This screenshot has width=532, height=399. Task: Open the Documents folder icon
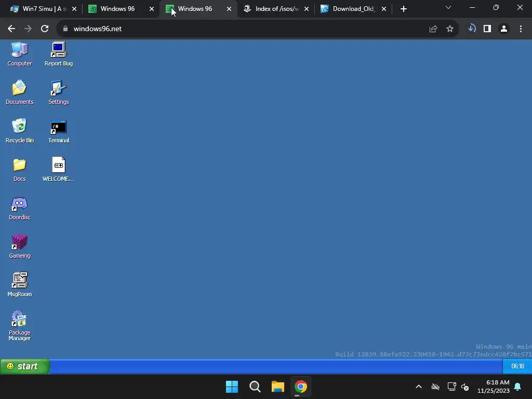tap(19, 92)
